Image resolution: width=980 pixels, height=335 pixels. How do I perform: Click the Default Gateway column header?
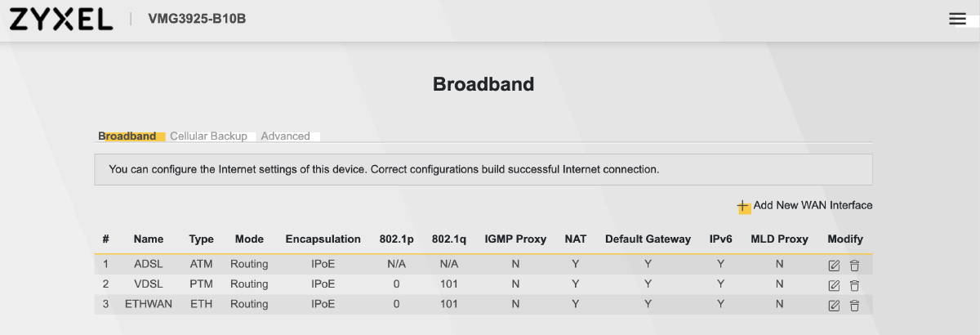(648, 239)
